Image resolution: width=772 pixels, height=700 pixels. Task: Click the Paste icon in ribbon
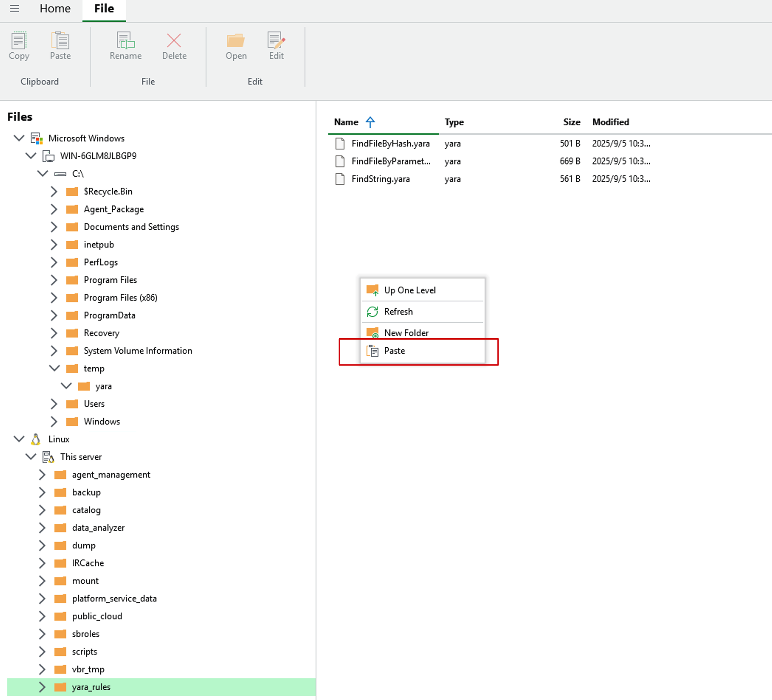pos(60,41)
